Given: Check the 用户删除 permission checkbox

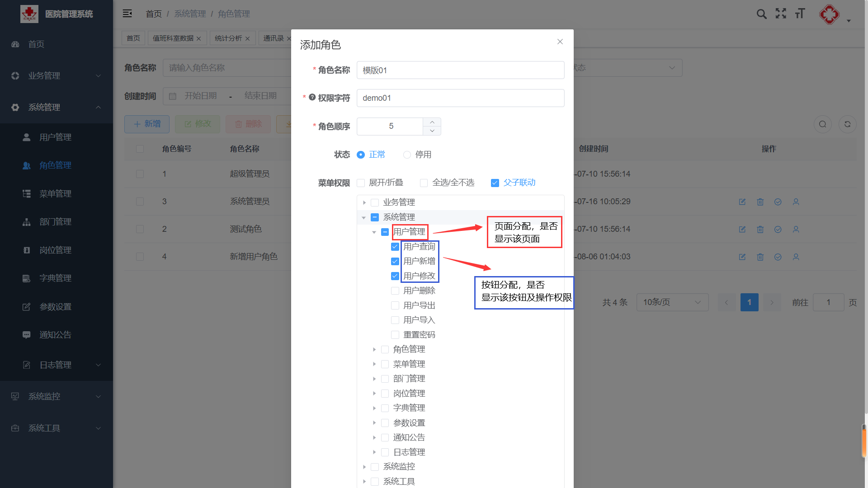Looking at the screenshot, I should pyautogui.click(x=395, y=291).
